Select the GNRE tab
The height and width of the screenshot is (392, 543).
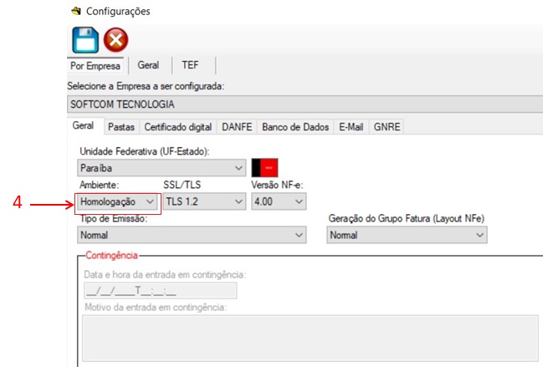point(387,127)
